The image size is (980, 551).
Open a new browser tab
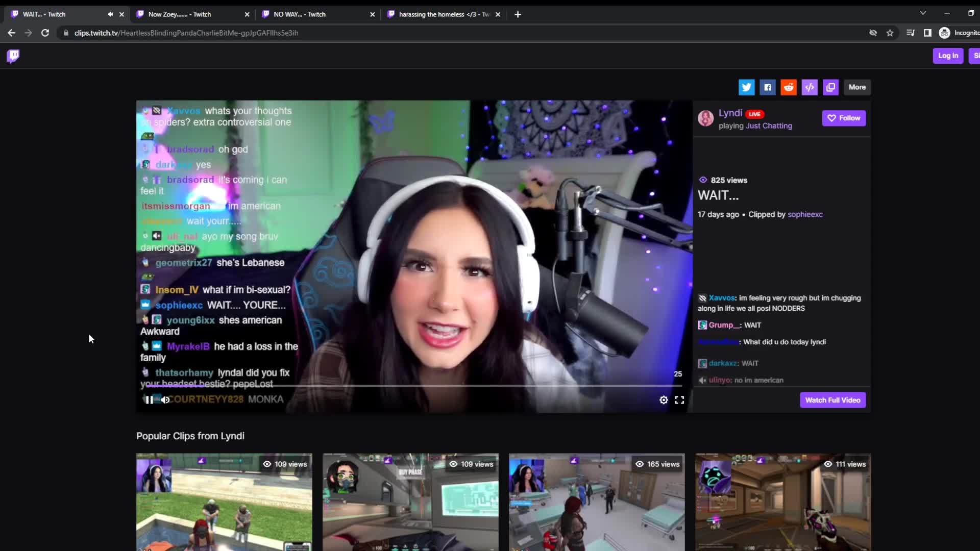pyautogui.click(x=518, y=14)
